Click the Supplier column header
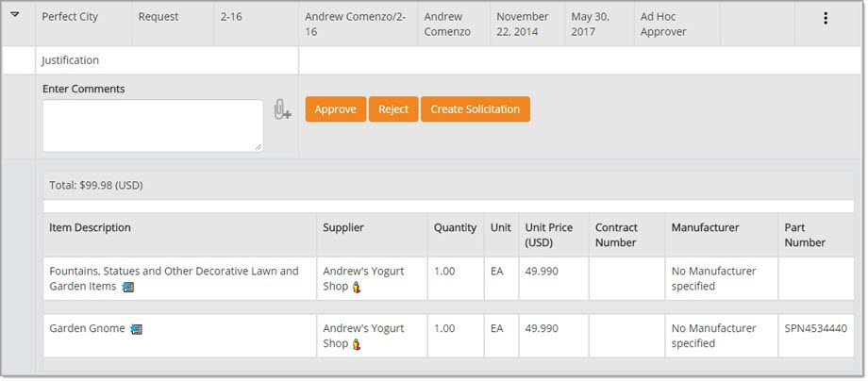The image size is (868, 381). coord(343,227)
